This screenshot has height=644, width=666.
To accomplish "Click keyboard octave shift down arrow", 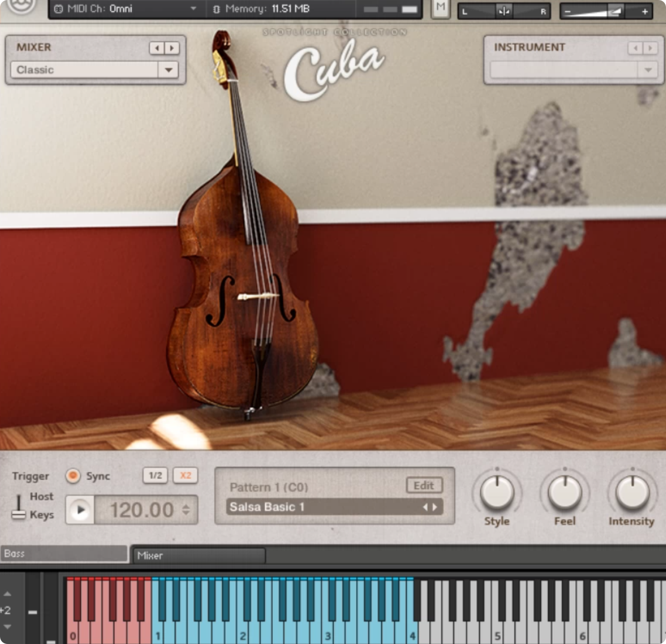I will (x=7, y=627).
